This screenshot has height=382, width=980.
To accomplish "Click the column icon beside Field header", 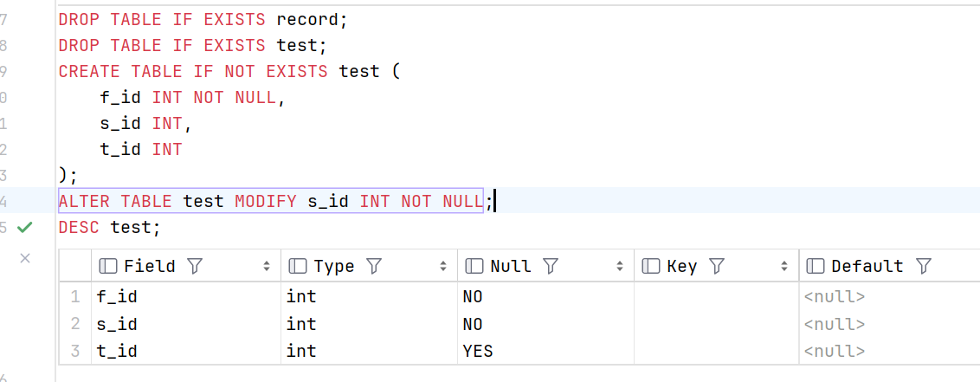I will pyautogui.click(x=108, y=266).
